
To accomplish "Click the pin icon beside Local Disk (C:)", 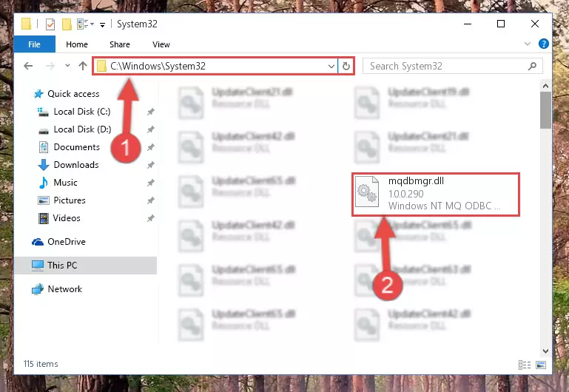I will pos(151,112).
